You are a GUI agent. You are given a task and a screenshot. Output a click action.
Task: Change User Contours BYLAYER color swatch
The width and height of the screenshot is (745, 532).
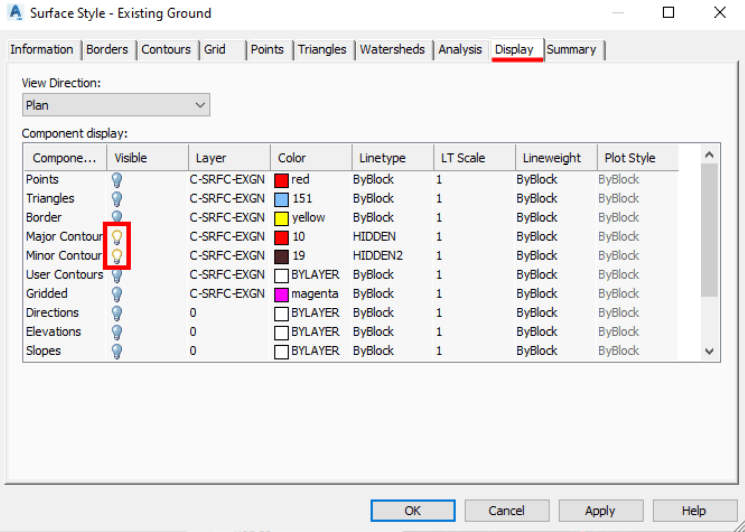(281, 276)
